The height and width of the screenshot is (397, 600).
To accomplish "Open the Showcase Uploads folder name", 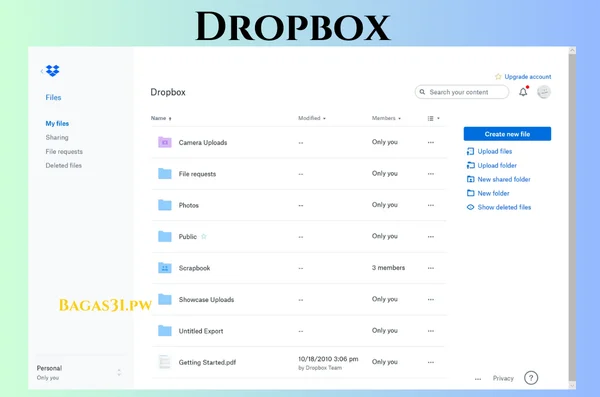I will point(206,299).
